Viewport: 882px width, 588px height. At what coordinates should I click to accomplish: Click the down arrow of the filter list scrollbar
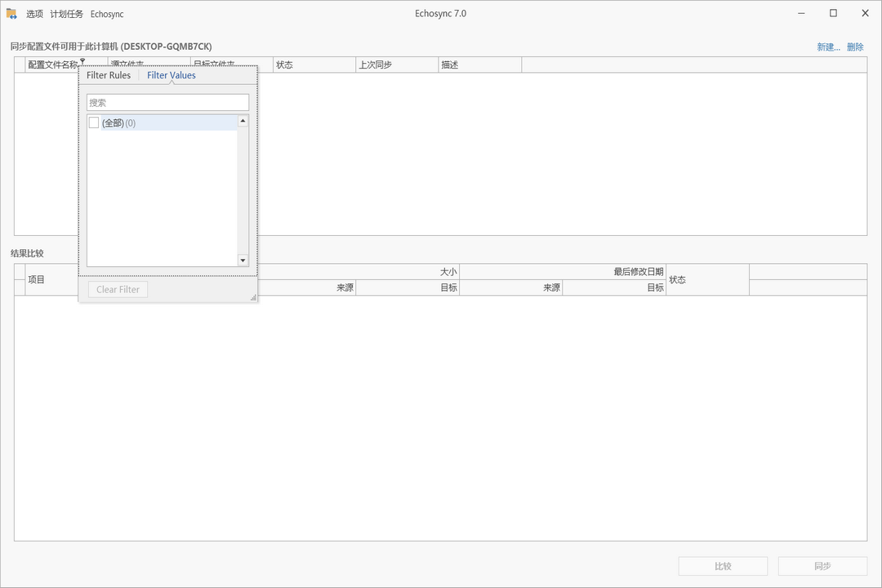point(243,260)
